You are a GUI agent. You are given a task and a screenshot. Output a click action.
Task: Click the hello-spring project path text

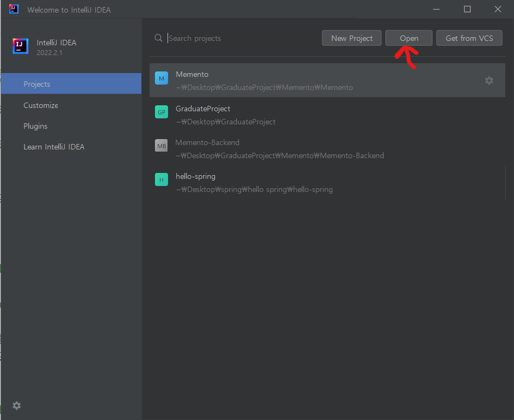[x=254, y=189]
